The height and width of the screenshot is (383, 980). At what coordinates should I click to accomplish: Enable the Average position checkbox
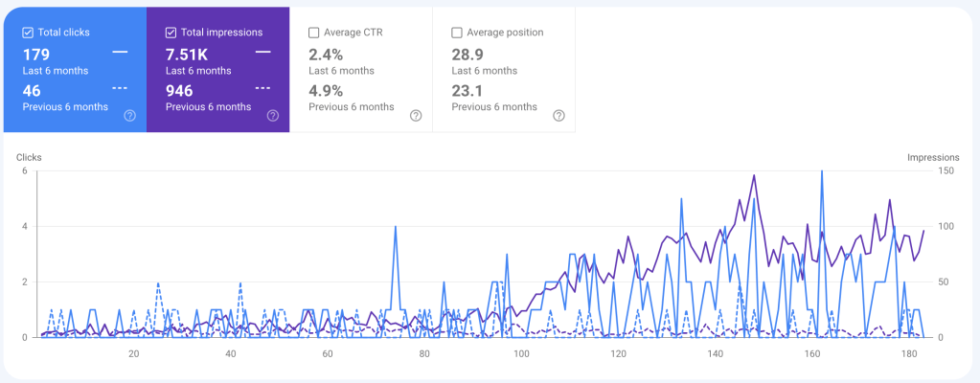[457, 33]
